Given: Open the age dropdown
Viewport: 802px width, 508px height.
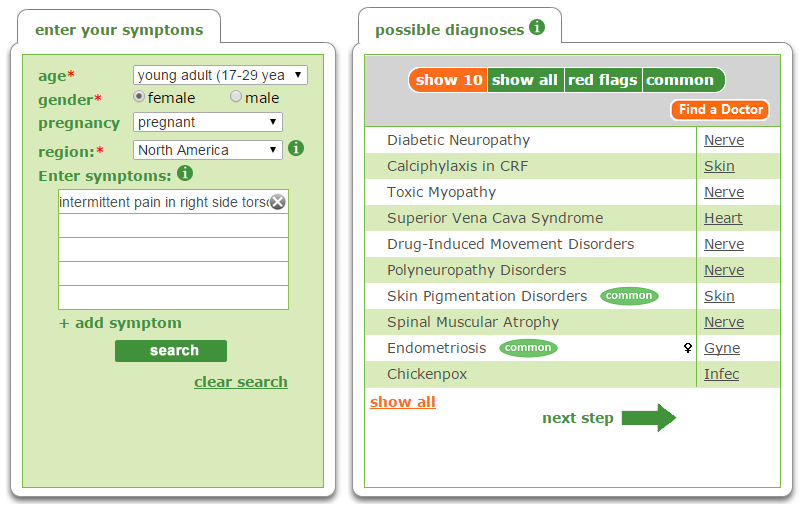Looking at the screenshot, I should [x=220, y=75].
